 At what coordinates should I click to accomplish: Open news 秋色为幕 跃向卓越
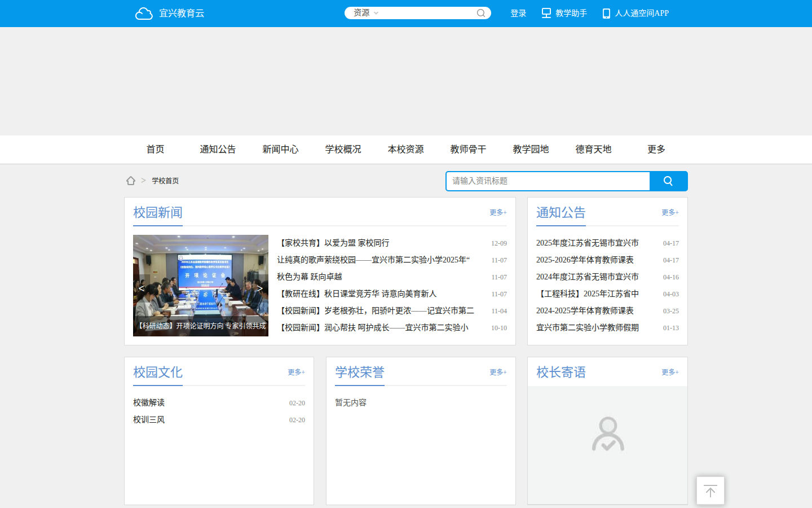310,277
